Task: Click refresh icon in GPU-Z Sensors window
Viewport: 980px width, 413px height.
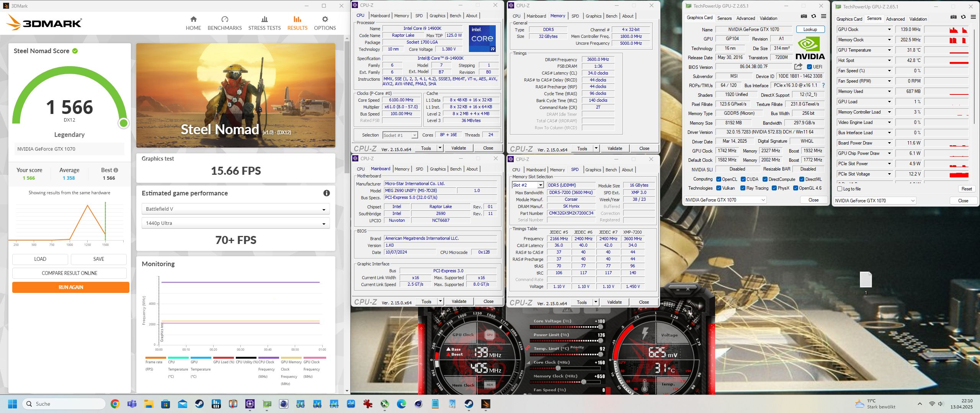Action: point(963,17)
